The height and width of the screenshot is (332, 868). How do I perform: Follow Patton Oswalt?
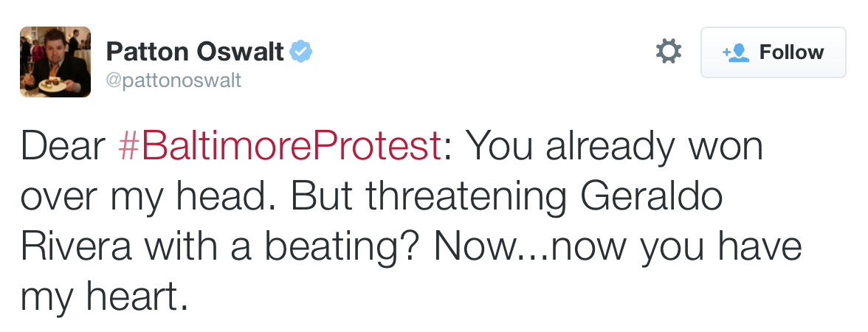click(774, 52)
